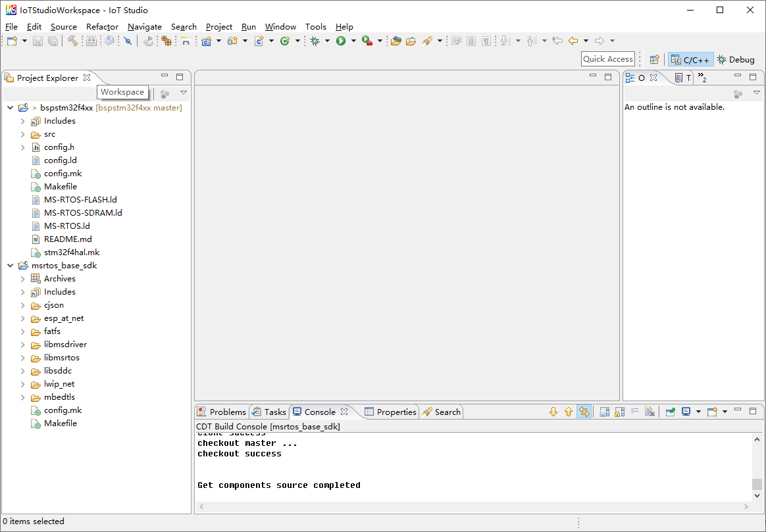Click the Forward navigation arrow
Image resolution: width=766 pixels, height=532 pixels.
[600, 41]
